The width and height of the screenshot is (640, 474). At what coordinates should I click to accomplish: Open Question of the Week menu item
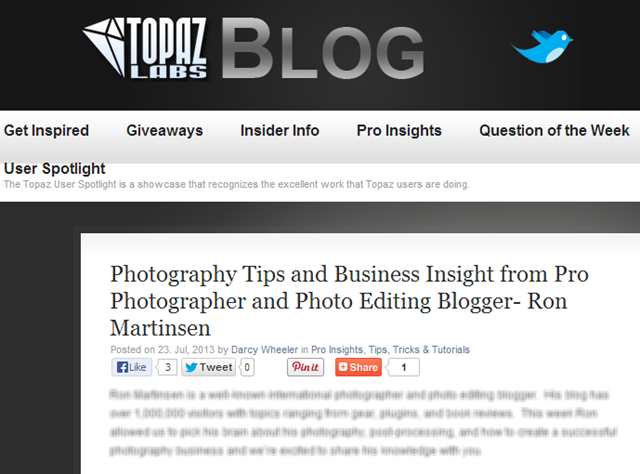[554, 131]
